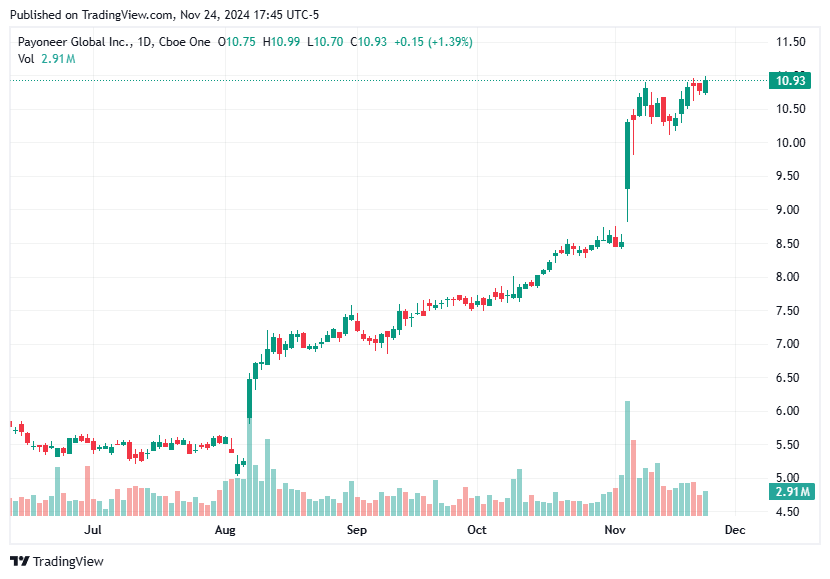This screenshot has width=830, height=579.
Task: Click the Payoneer Global Inc. symbol title
Action: [x=75, y=42]
